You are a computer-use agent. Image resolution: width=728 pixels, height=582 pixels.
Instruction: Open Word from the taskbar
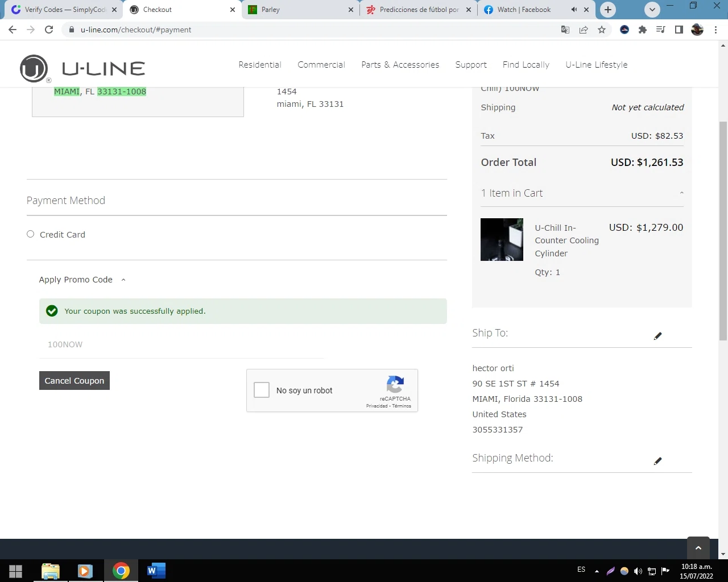(156, 571)
